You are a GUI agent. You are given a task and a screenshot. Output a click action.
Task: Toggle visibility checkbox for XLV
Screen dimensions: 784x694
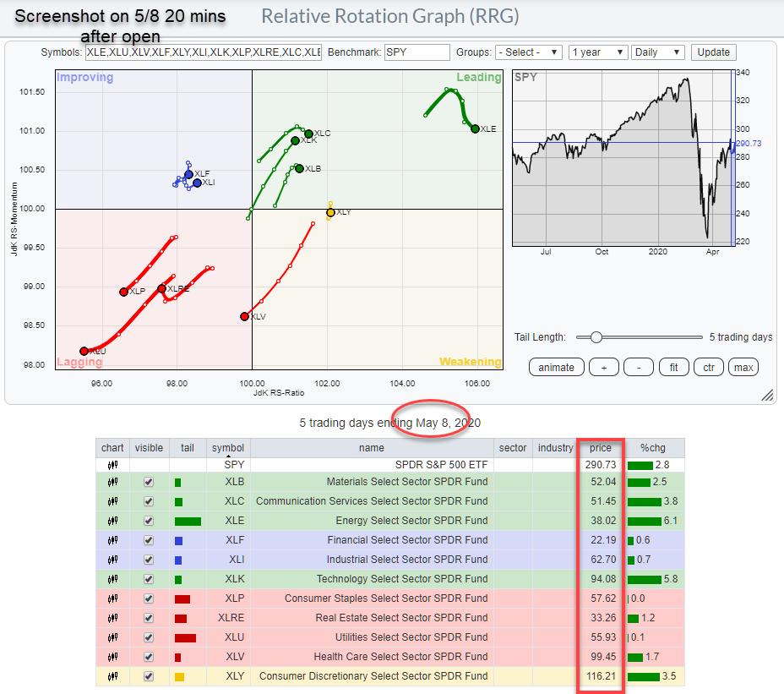[149, 657]
